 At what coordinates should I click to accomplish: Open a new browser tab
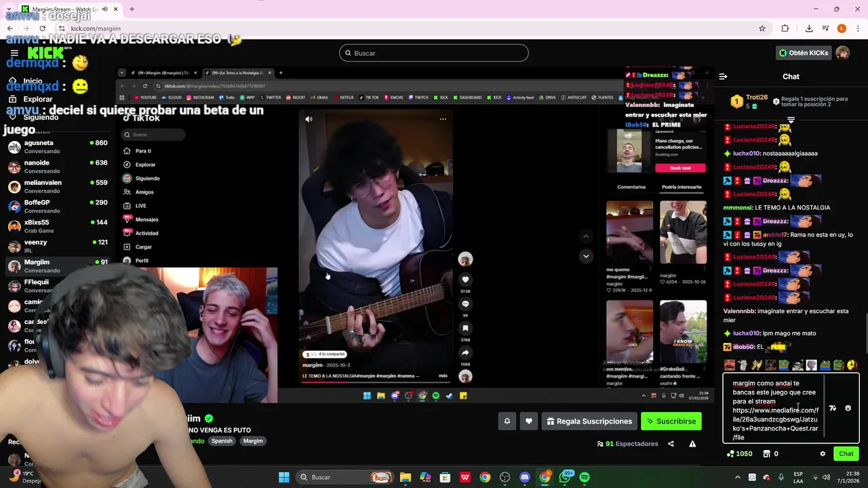[x=132, y=9]
